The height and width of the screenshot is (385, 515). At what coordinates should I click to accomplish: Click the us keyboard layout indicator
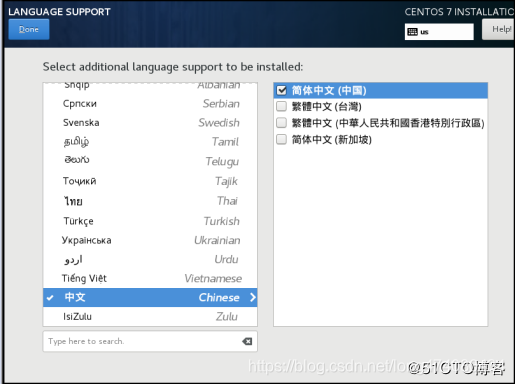(x=439, y=32)
